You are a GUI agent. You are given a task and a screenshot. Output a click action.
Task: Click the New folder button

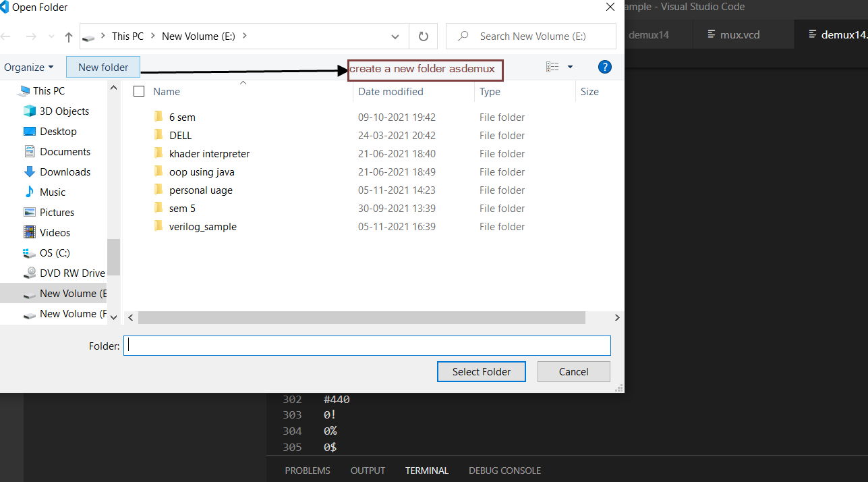coord(103,68)
